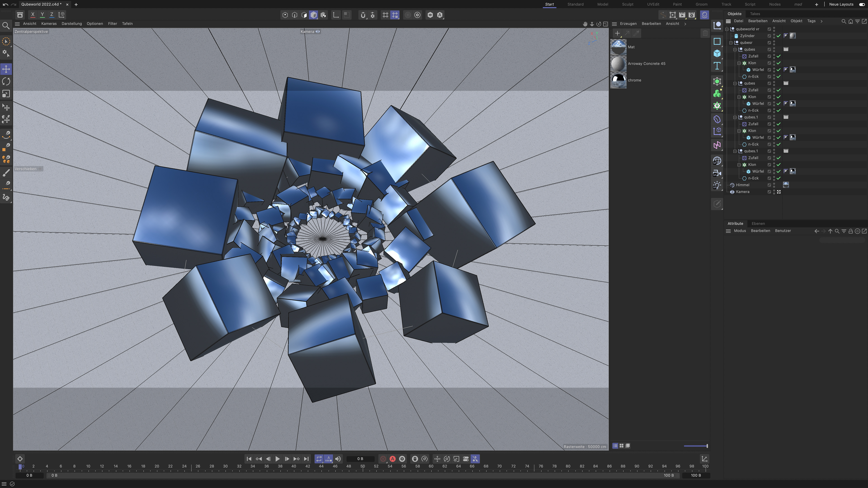This screenshot has width=868, height=488.
Task: Add new document tab with plus
Action: tap(76, 4)
